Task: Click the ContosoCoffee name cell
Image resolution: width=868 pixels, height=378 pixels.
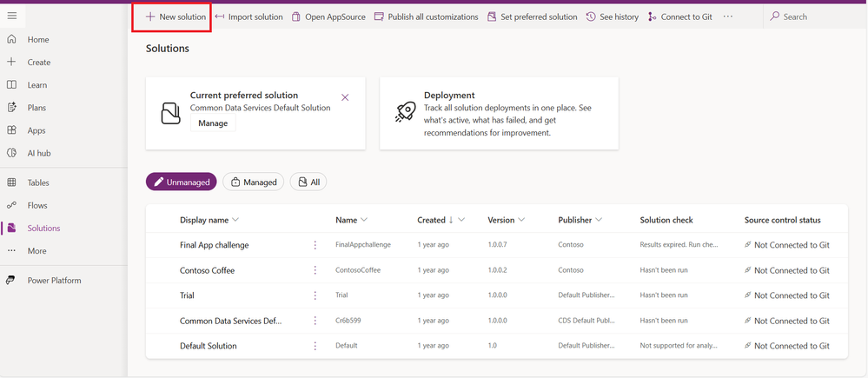Action: [358, 270]
